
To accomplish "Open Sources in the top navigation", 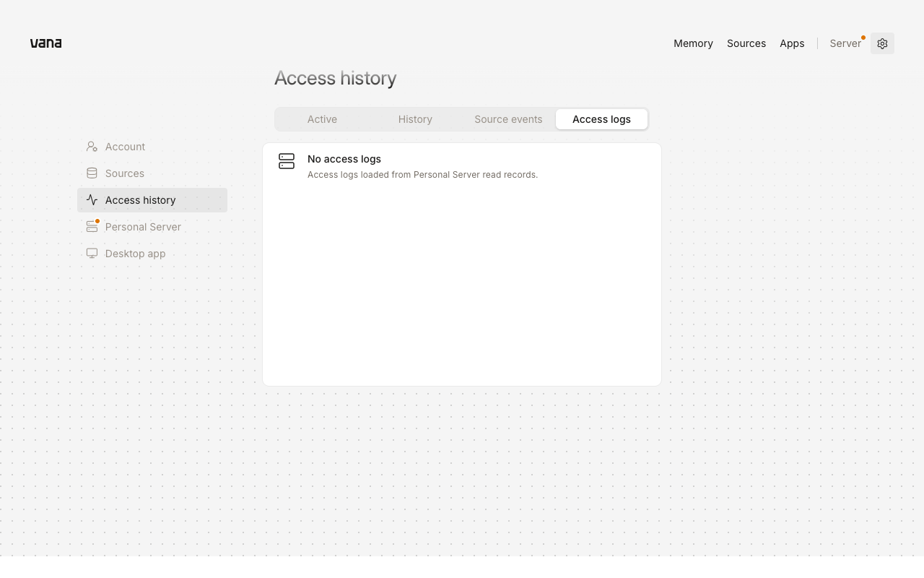I will click(746, 43).
